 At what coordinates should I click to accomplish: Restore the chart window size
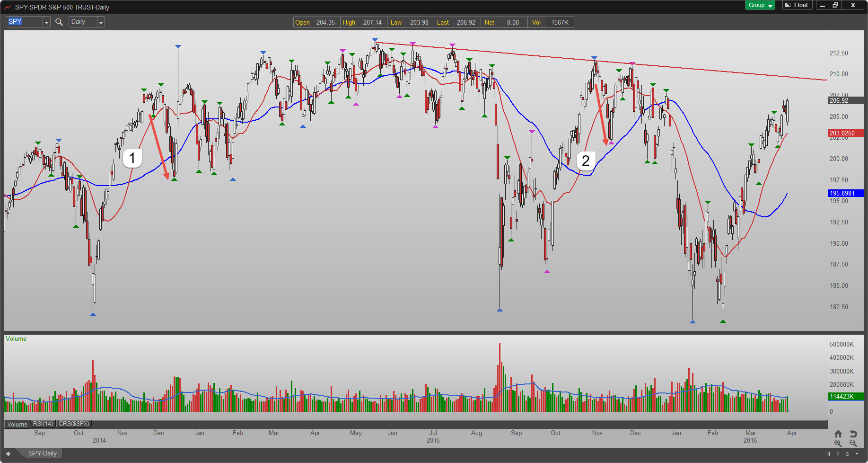click(835, 5)
